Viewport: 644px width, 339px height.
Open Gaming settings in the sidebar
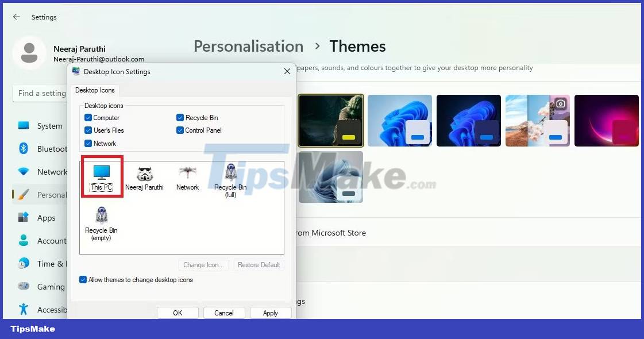click(x=52, y=287)
